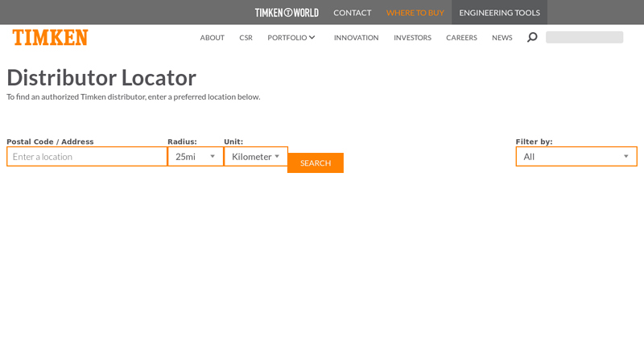Open the Radius 25mi dropdown
Viewport: 644px width, 362px height.
point(196,156)
